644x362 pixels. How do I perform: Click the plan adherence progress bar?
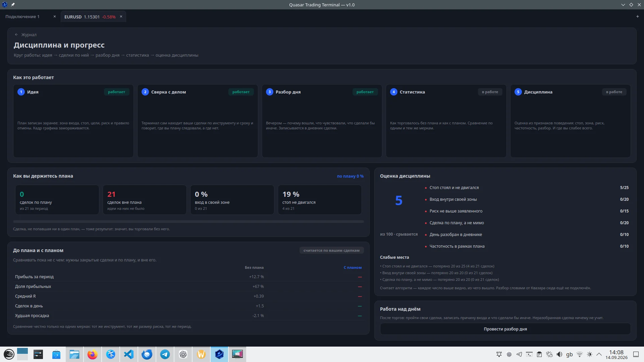click(189, 222)
